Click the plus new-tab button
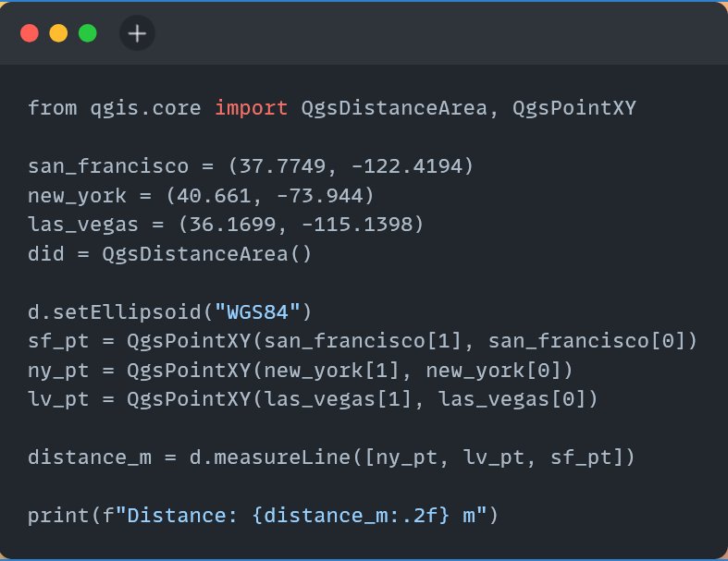 pyautogui.click(x=137, y=33)
